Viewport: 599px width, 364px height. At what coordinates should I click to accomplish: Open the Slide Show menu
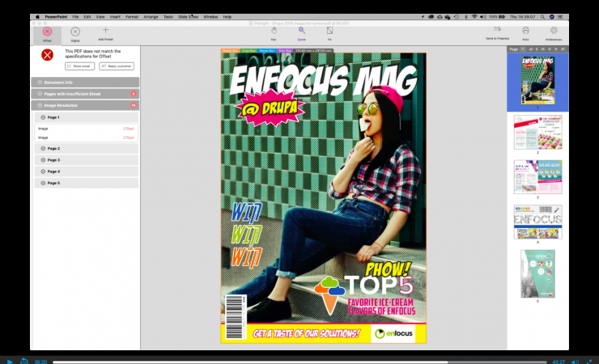(188, 16)
